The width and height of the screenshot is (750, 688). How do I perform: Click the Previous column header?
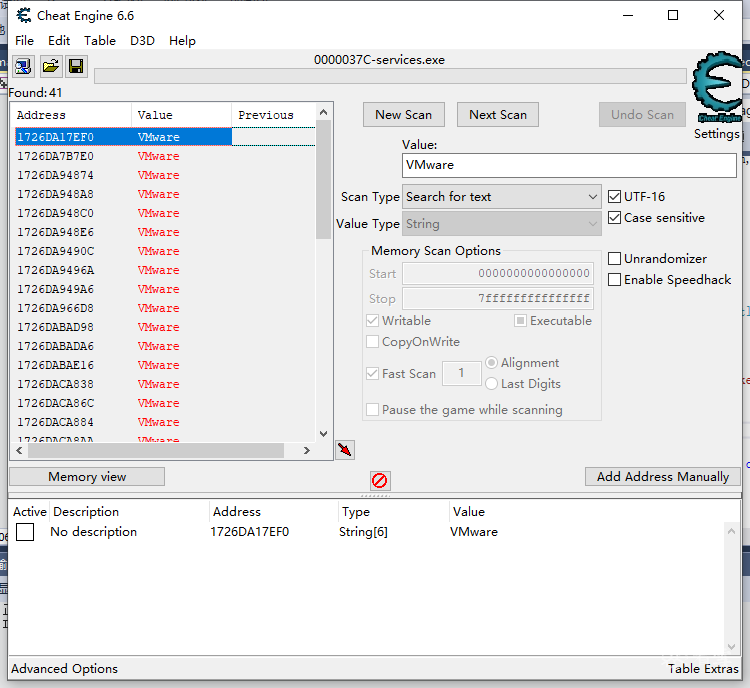pyautogui.click(x=274, y=115)
